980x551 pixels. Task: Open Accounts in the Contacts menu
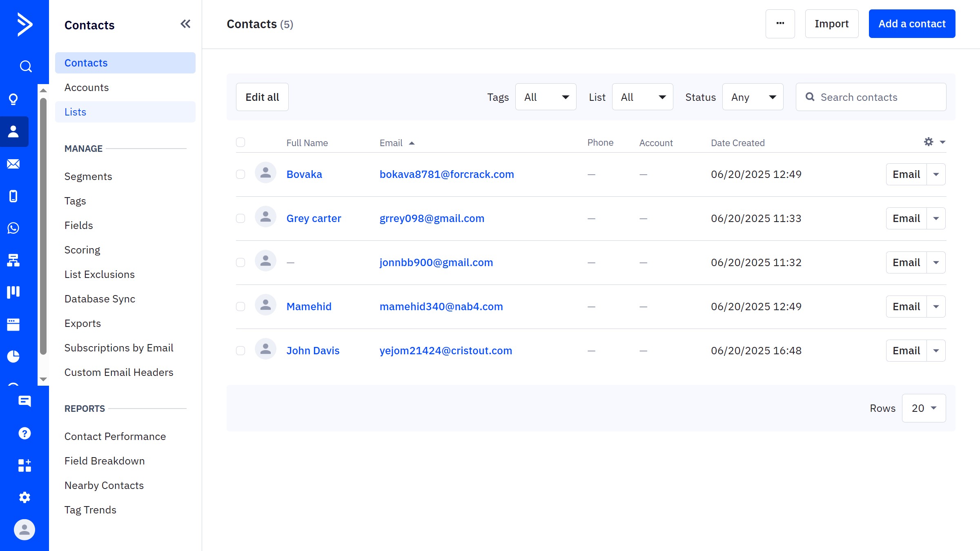pyautogui.click(x=87, y=87)
